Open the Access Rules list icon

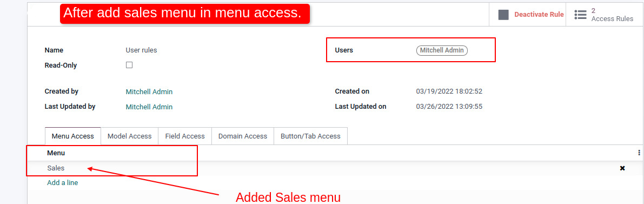pos(580,15)
